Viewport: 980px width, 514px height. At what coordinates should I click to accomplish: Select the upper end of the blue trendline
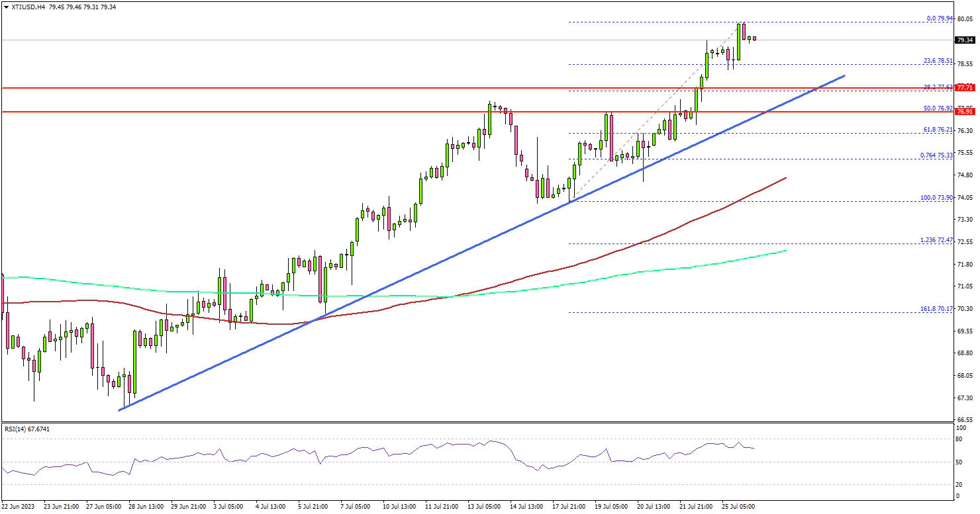(x=844, y=76)
